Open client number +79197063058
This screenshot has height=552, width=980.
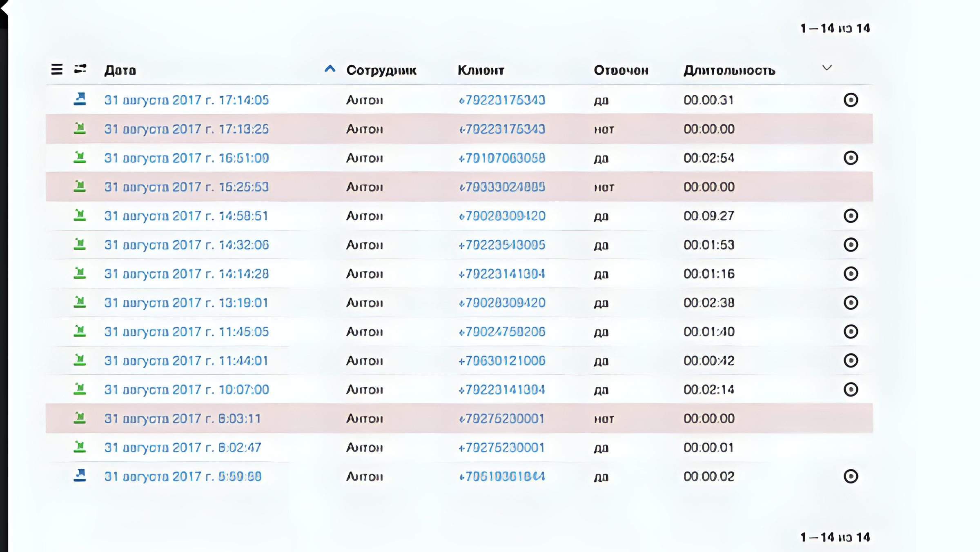point(502,158)
